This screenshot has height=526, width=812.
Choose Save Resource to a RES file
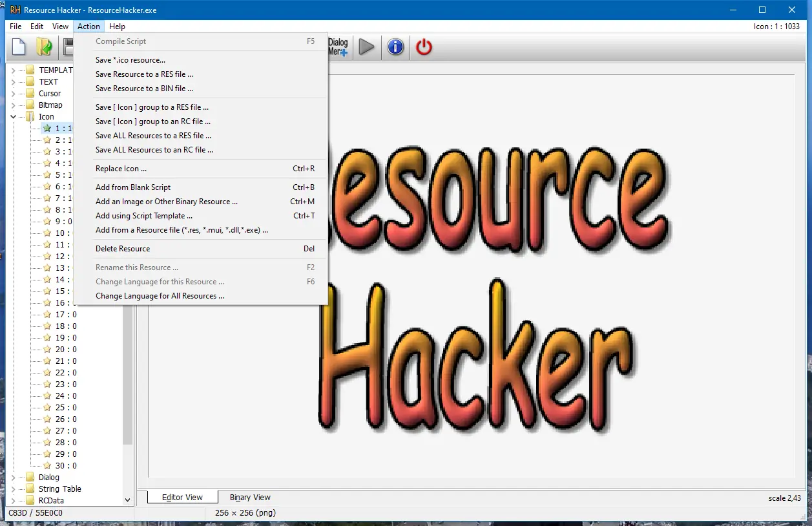(201, 74)
